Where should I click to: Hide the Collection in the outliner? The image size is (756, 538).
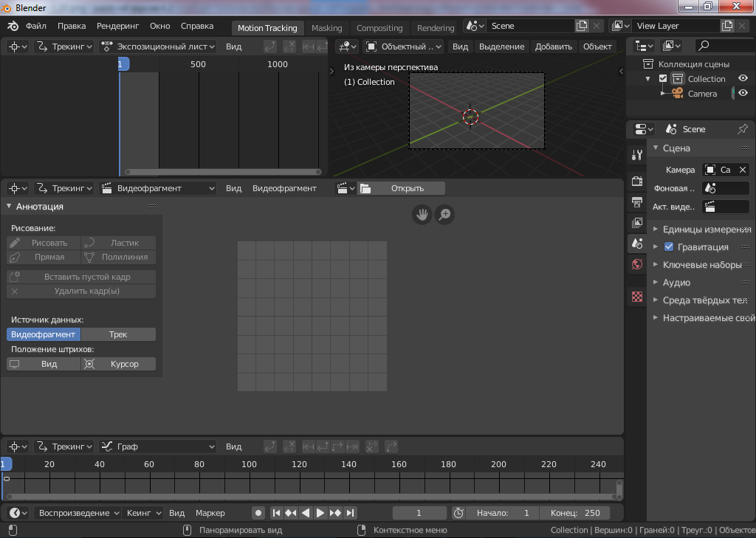click(x=743, y=79)
